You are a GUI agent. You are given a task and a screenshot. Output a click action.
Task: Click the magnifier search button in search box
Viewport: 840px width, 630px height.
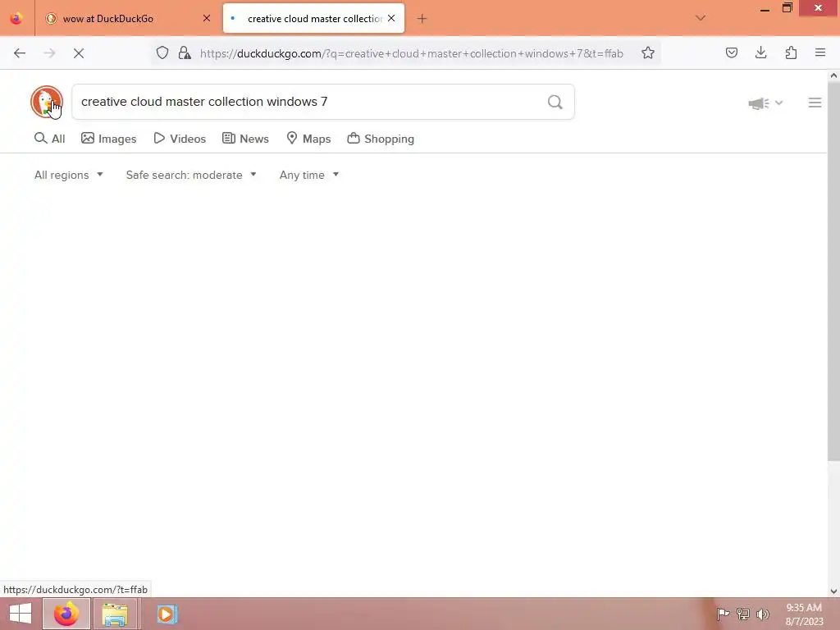click(555, 102)
